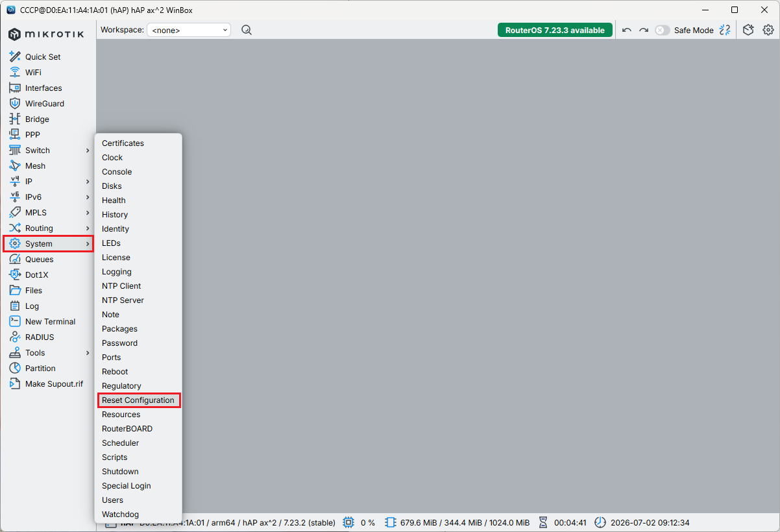
Task: Click the memory chip icon in status bar
Action: point(390,522)
